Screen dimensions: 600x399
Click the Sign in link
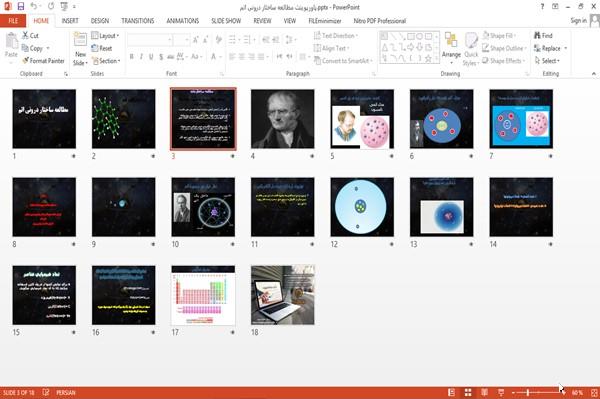[578, 20]
